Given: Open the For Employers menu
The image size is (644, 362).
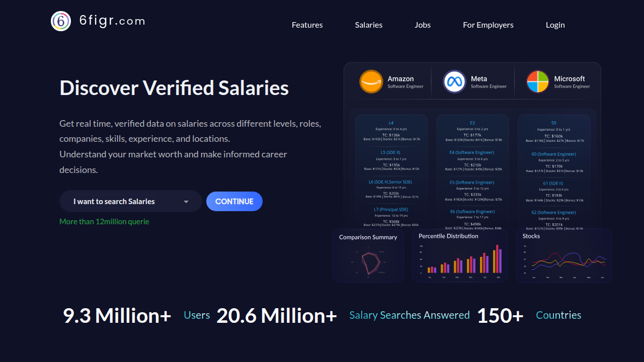Looking at the screenshot, I should (x=488, y=25).
